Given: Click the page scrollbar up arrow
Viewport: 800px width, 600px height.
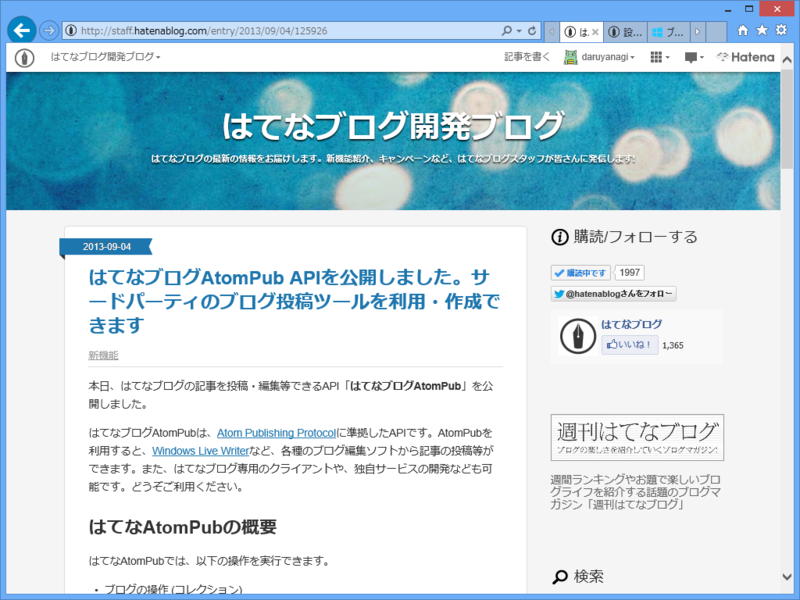Looking at the screenshot, I should (787, 60).
